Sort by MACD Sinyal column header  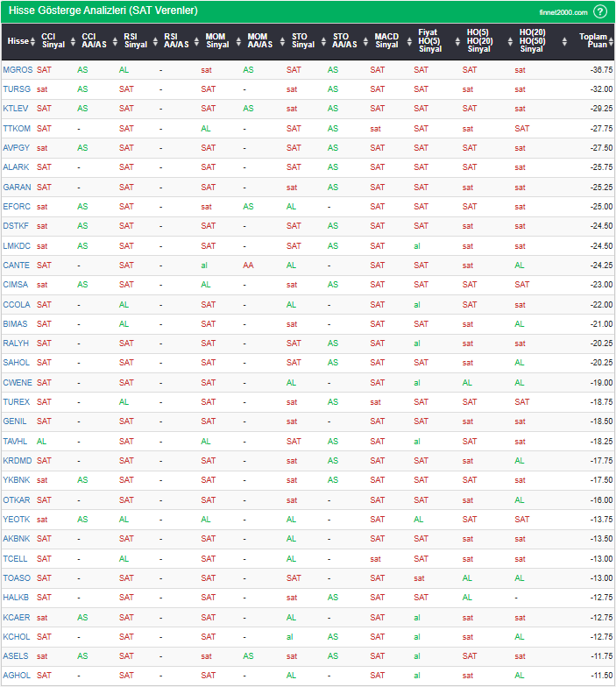386,41
